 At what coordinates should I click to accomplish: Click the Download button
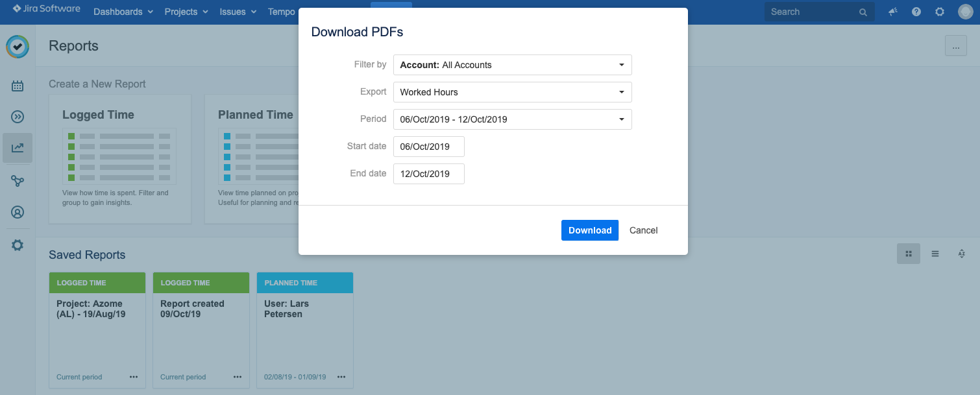pos(589,230)
